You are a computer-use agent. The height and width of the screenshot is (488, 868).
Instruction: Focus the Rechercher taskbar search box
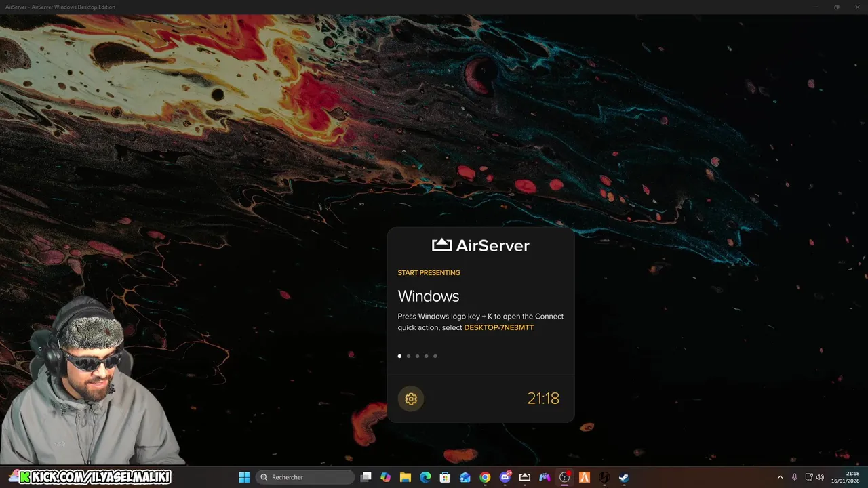[304, 477]
